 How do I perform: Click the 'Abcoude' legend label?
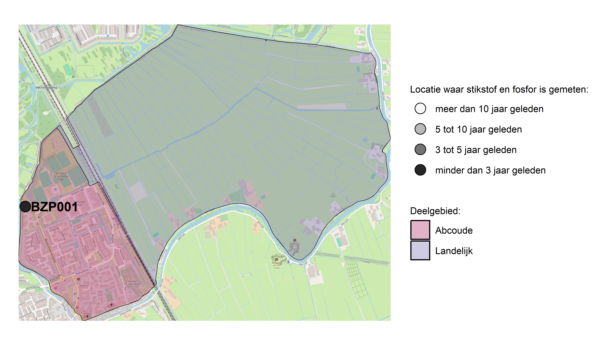click(x=454, y=230)
